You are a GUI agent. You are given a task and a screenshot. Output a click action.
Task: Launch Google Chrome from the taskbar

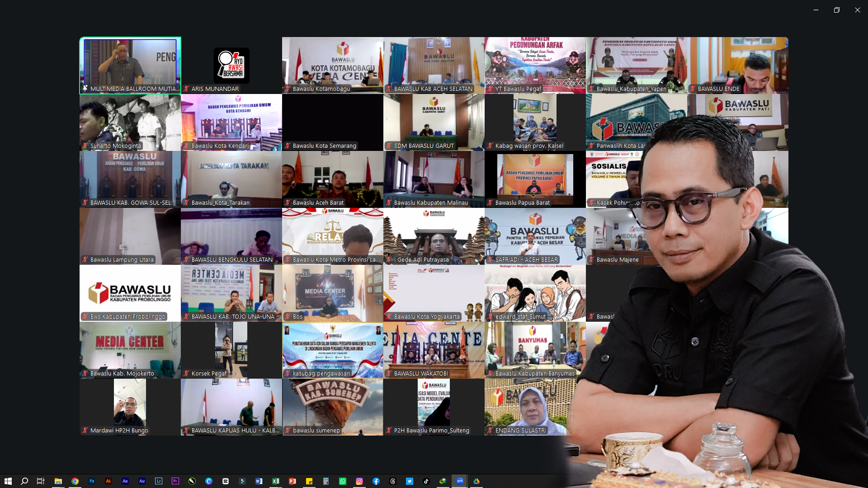tap(75, 481)
